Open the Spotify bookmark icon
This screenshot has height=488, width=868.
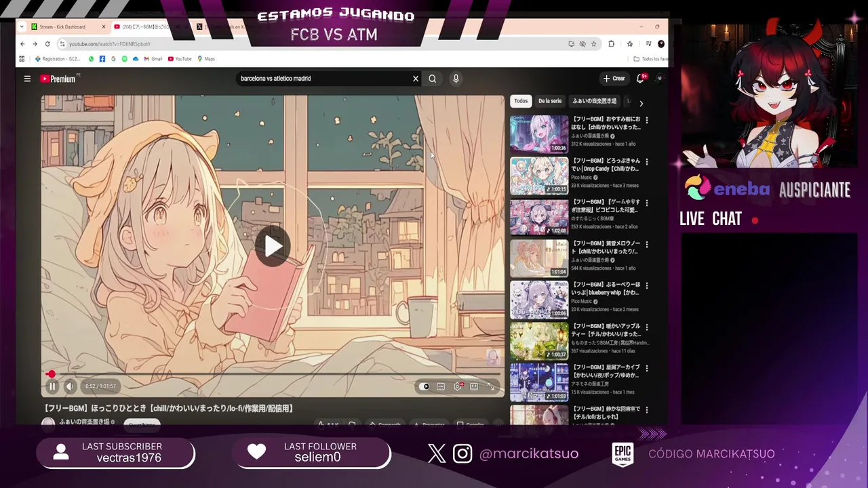125,59
